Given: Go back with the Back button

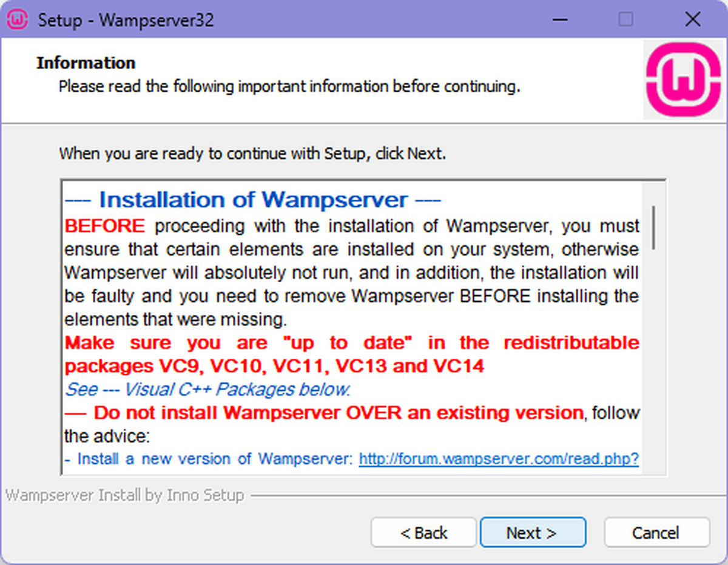Looking at the screenshot, I should 423,532.
